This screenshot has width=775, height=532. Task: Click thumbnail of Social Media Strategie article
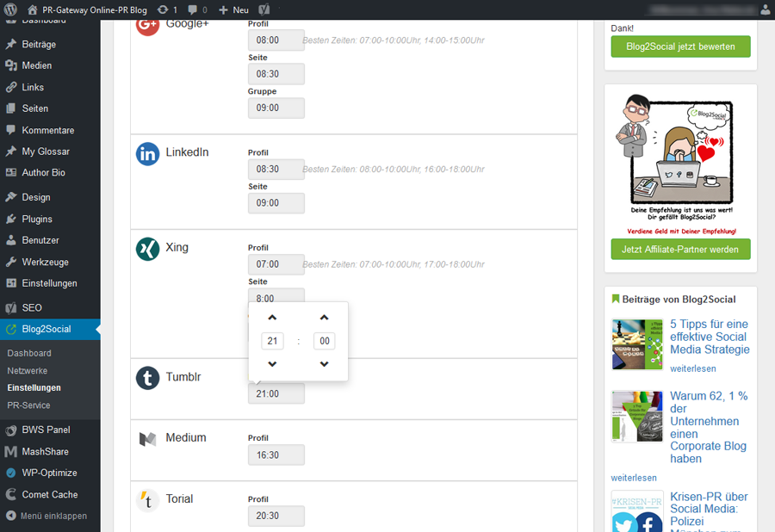tap(637, 344)
